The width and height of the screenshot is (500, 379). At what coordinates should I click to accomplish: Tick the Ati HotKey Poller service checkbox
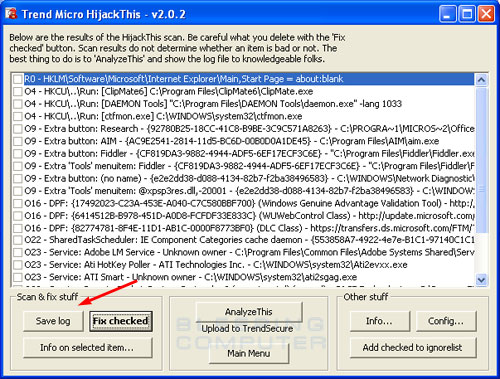point(18,265)
